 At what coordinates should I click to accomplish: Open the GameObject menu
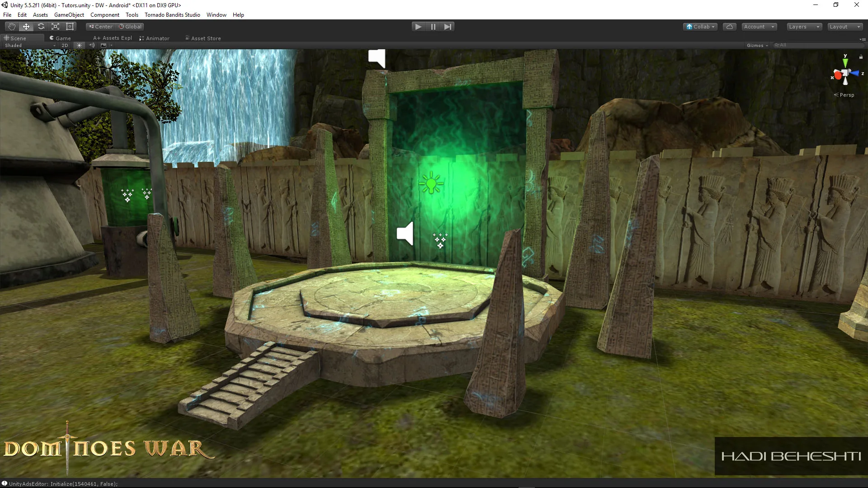[x=69, y=15]
